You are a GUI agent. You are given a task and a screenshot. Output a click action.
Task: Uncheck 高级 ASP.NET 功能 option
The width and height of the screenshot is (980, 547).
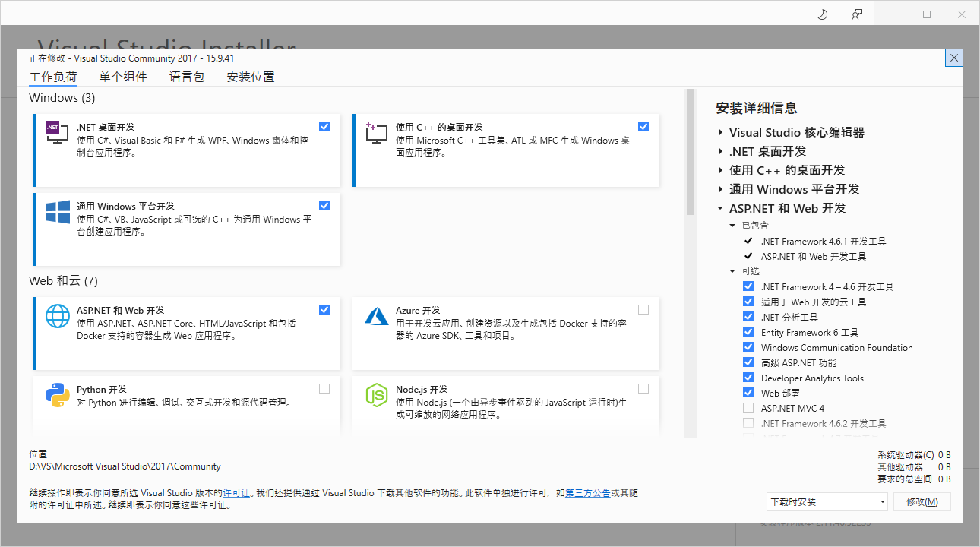[x=748, y=363]
